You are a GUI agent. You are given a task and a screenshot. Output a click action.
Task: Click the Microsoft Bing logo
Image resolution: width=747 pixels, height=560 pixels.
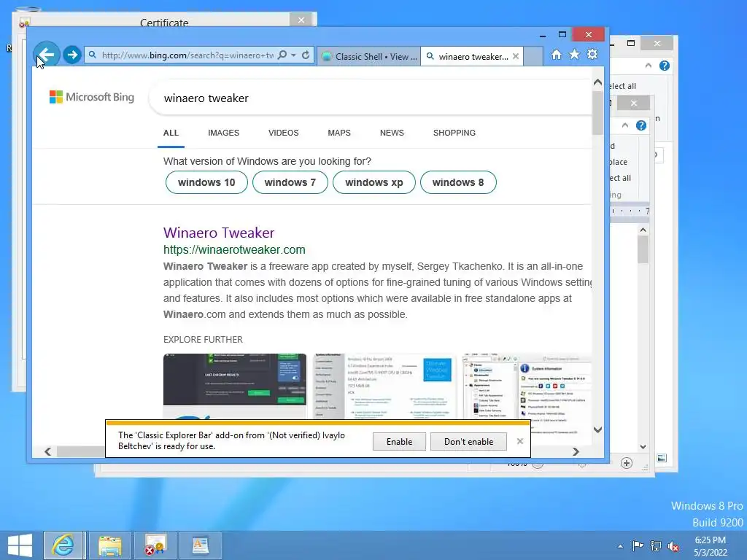coord(92,97)
